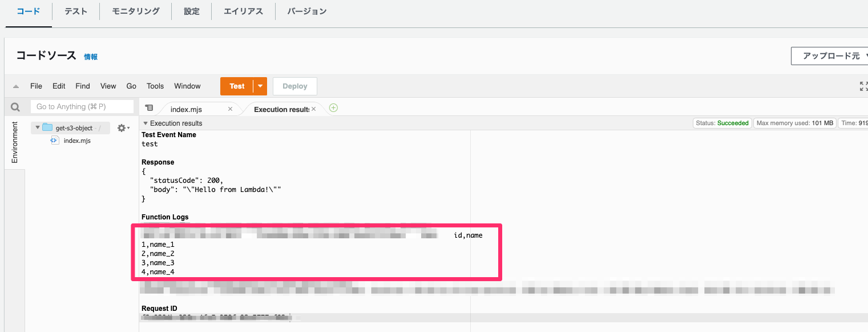The height and width of the screenshot is (332, 868).
Task: Click the Request ID heading
Action: click(159, 309)
